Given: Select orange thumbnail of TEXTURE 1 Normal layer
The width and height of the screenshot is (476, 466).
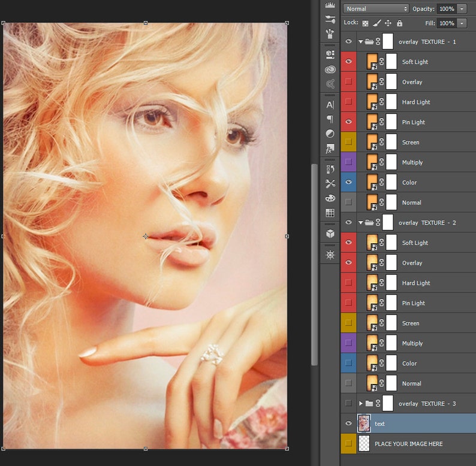Looking at the screenshot, I should point(372,202).
